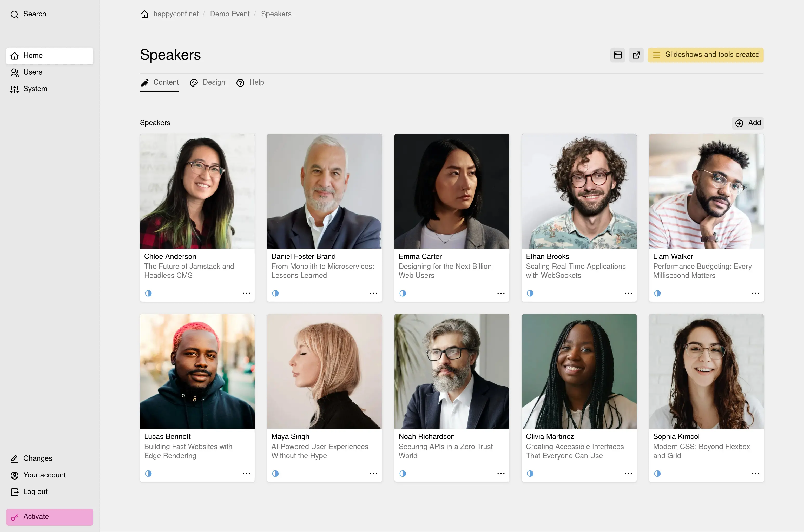The image size is (804, 532).
Task: Open Your account page
Action: coord(50,475)
